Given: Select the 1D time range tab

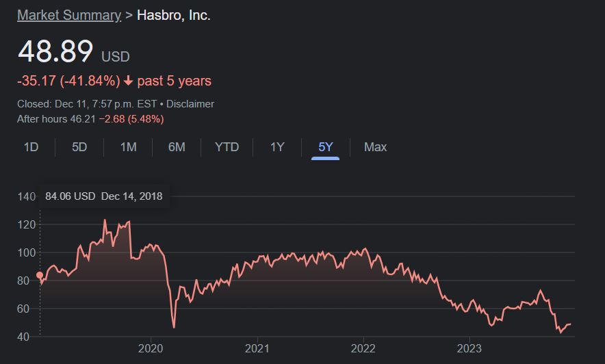Looking at the screenshot, I should click(x=31, y=147).
